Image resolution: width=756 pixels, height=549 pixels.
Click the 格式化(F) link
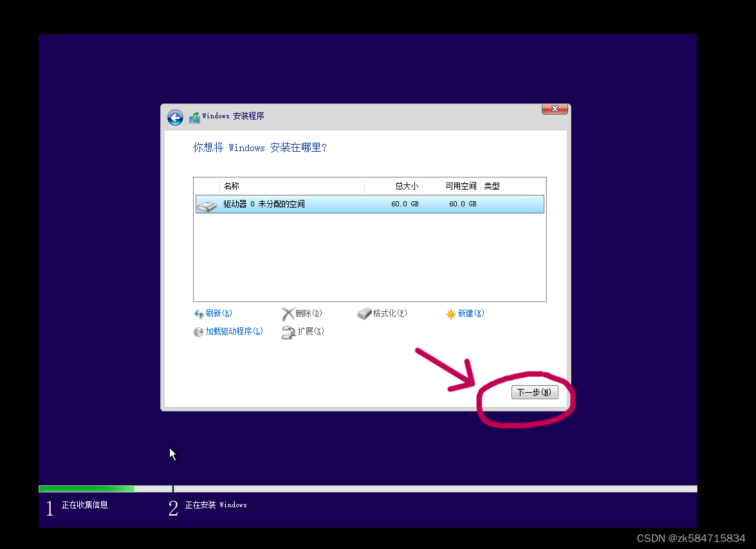click(389, 314)
